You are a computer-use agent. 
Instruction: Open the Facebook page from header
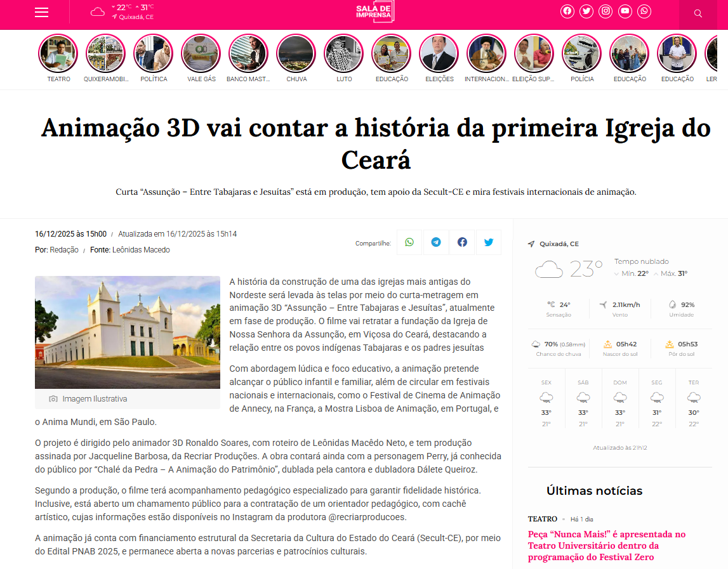pyautogui.click(x=567, y=11)
